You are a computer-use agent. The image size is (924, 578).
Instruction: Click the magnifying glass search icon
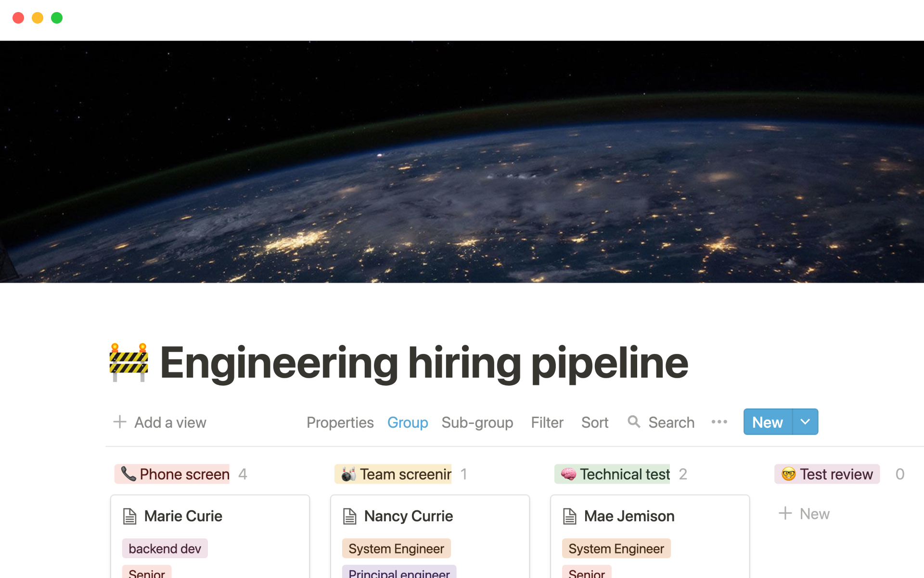click(634, 422)
